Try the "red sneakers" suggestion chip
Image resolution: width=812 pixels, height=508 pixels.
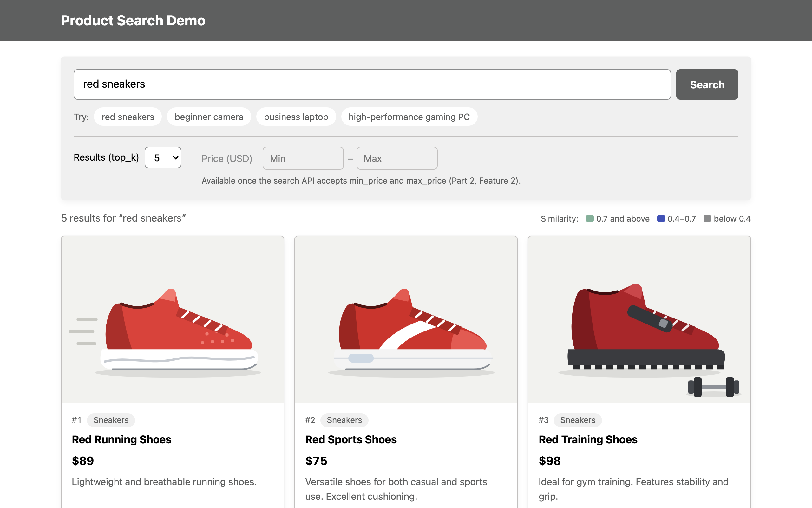pos(128,117)
